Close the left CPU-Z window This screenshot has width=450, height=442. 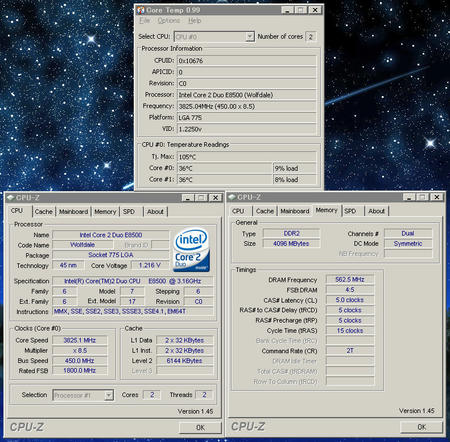[x=216, y=198]
